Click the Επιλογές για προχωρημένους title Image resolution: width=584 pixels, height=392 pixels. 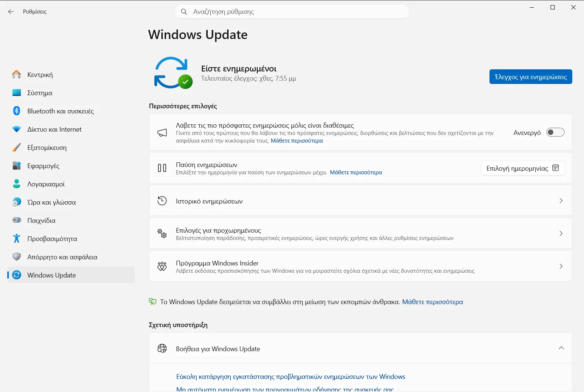click(x=218, y=230)
